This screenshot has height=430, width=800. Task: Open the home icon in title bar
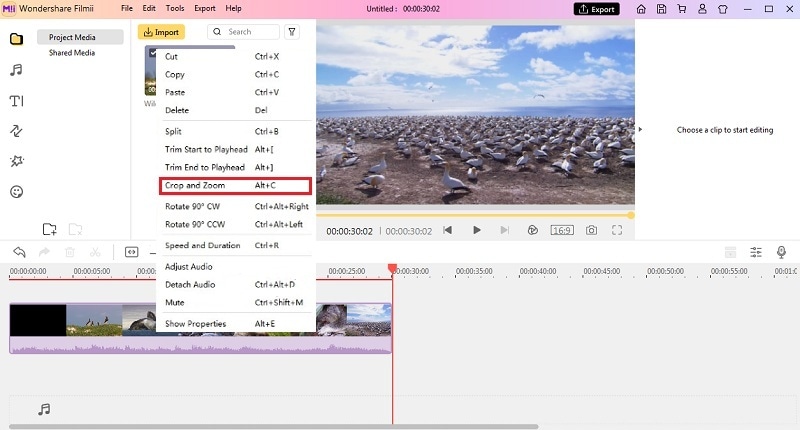641,9
